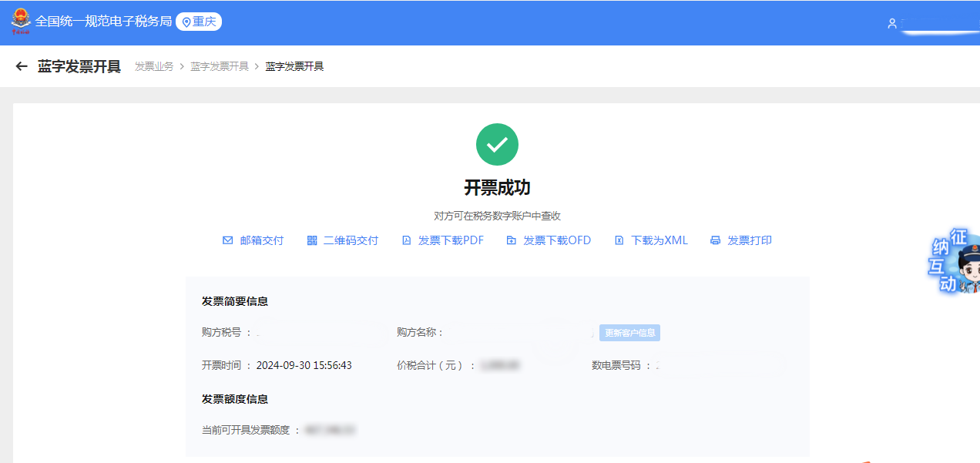The height and width of the screenshot is (463, 980).
Task: Open the 重庆 region selector
Action: pyautogui.click(x=199, y=22)
